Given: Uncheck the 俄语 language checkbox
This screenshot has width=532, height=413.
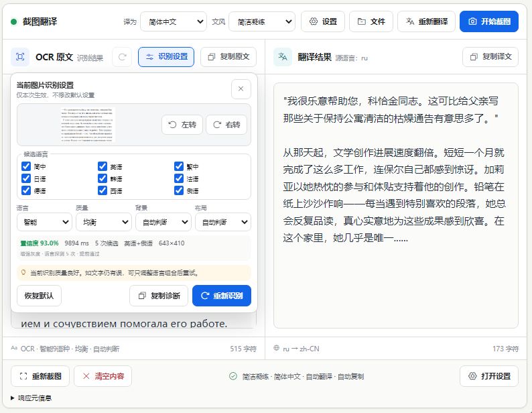Looking at the screenshot, I should coord(179,190).
